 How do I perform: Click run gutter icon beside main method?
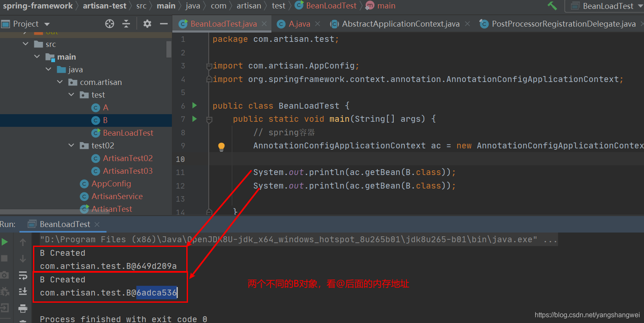[x=194, y=119]
